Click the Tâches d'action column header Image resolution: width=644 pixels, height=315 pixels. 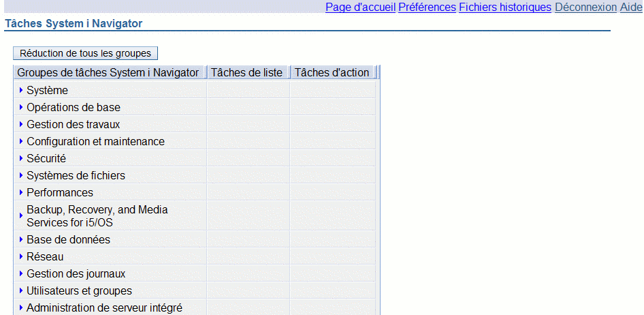(333, 72)
